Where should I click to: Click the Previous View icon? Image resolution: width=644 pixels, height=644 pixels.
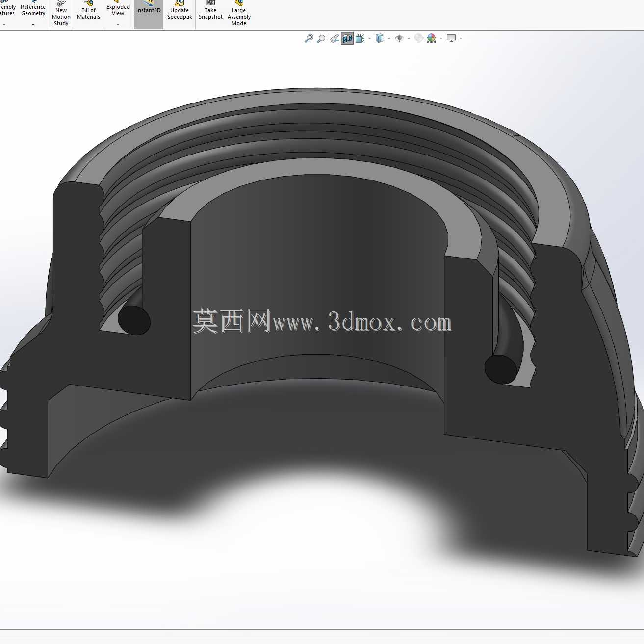335,38
